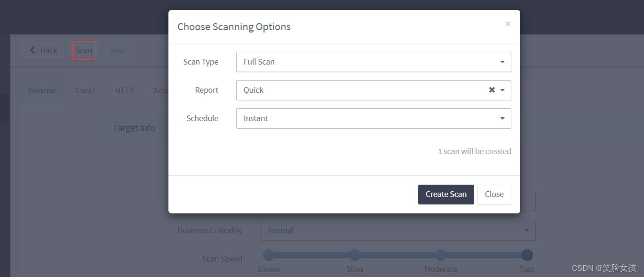The height and width of the screenshot is (277, 644).
Task: Expand Business Criticality Normal dropdown
Action: (x=398, y=230)
